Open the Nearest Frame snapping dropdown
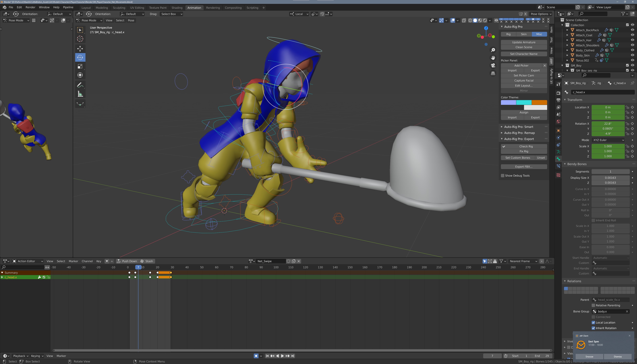637x364 pixels. point(523,261)
